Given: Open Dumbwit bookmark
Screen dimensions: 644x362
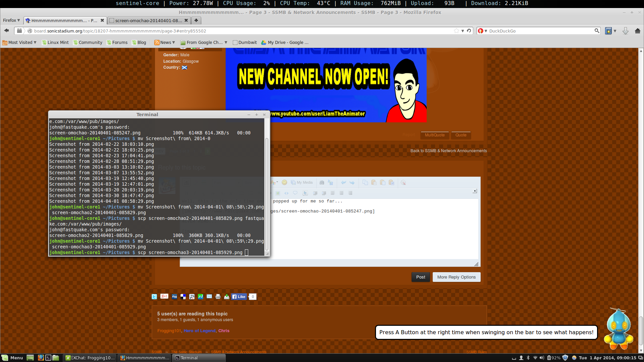Looking at the screenshot, I should point(245,43).
